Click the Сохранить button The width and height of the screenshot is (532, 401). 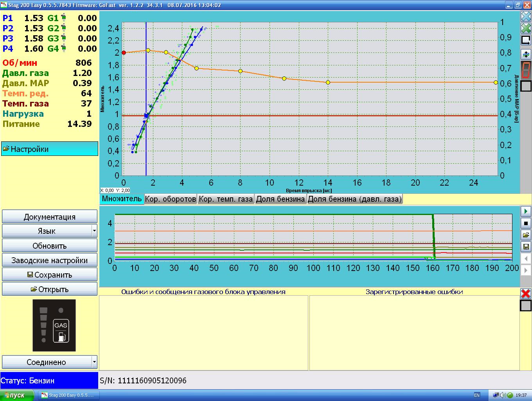pos(50,275)
